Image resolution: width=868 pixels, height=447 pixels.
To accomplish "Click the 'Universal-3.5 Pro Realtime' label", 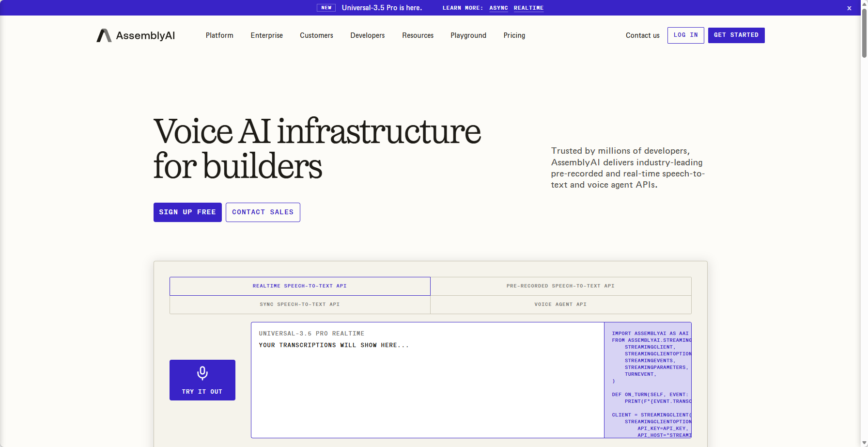I will click(x=311, y=334).
